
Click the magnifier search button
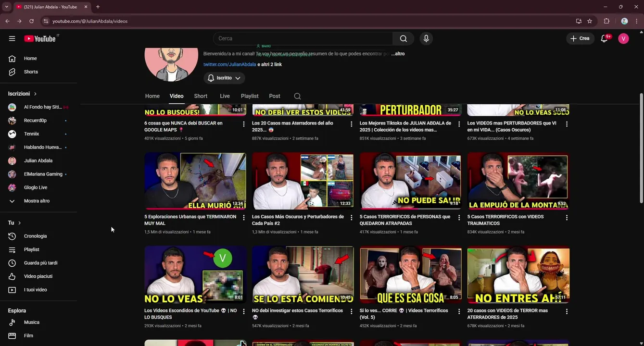pyautogui.click(x=404, y=38)
